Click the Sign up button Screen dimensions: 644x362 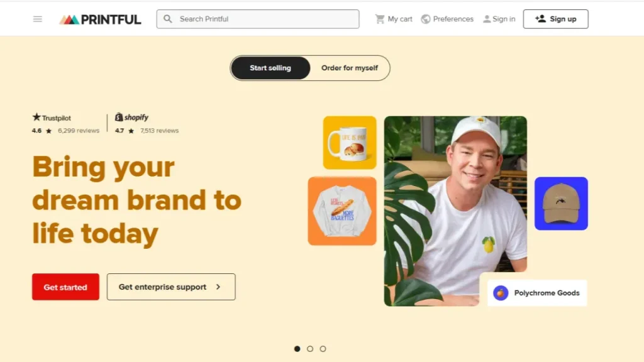click(x=556, y=19)
